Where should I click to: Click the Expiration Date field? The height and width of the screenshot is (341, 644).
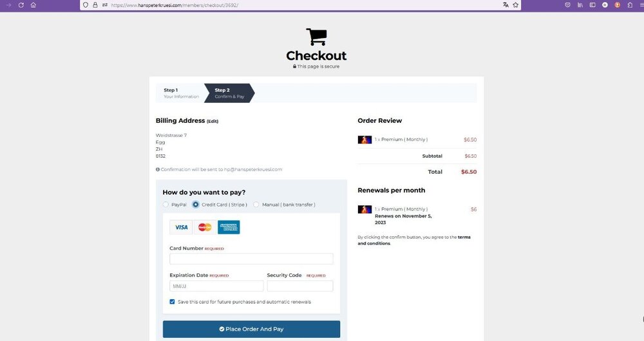coord(216,286)
